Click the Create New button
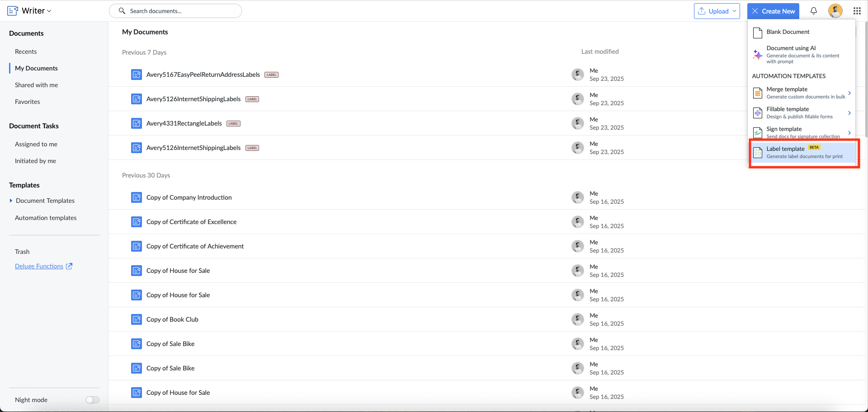868x412 pixels. 773,11
